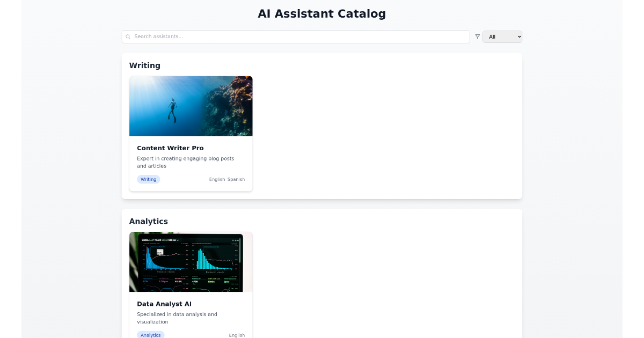Click the diver thumbnail on Content Writer Pro
Screen dimensions: 644x338
(191, 106)
